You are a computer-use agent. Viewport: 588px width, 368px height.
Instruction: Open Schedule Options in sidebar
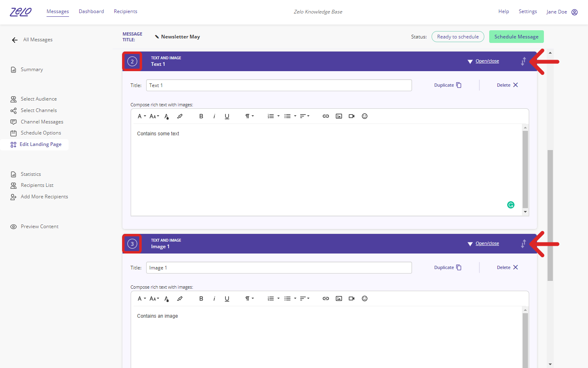[x=36, y=133]
